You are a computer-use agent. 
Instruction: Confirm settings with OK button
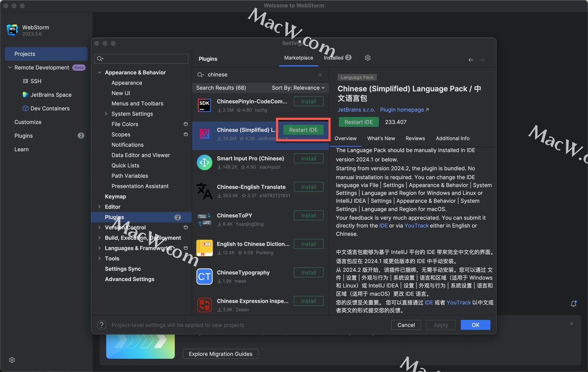point(475,325)
